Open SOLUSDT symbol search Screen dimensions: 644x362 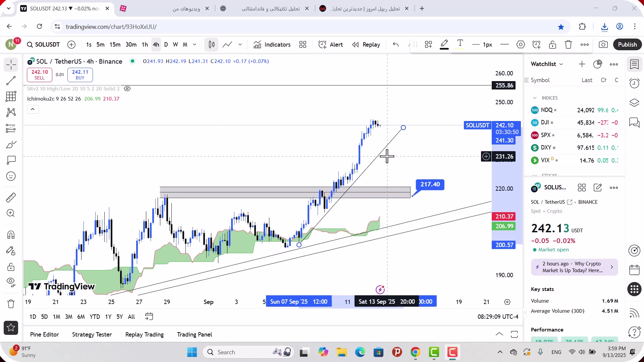tap(44, 45)
